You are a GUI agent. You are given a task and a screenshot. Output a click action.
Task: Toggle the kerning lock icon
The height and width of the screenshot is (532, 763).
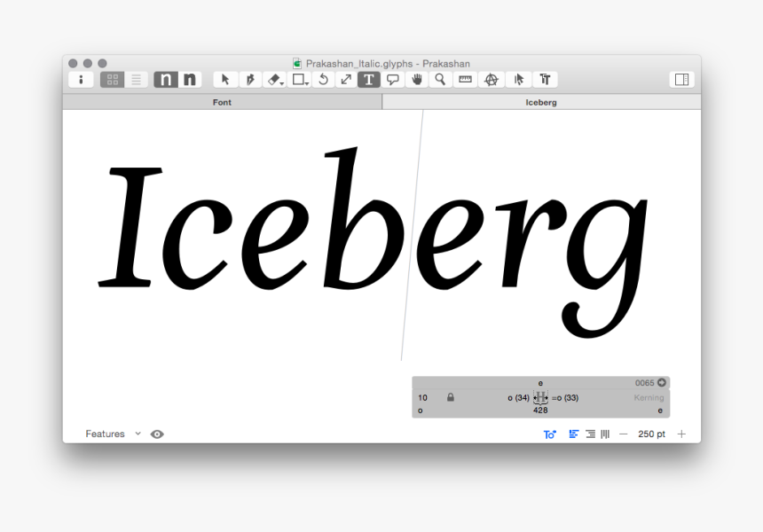click(x=451, y=397)
